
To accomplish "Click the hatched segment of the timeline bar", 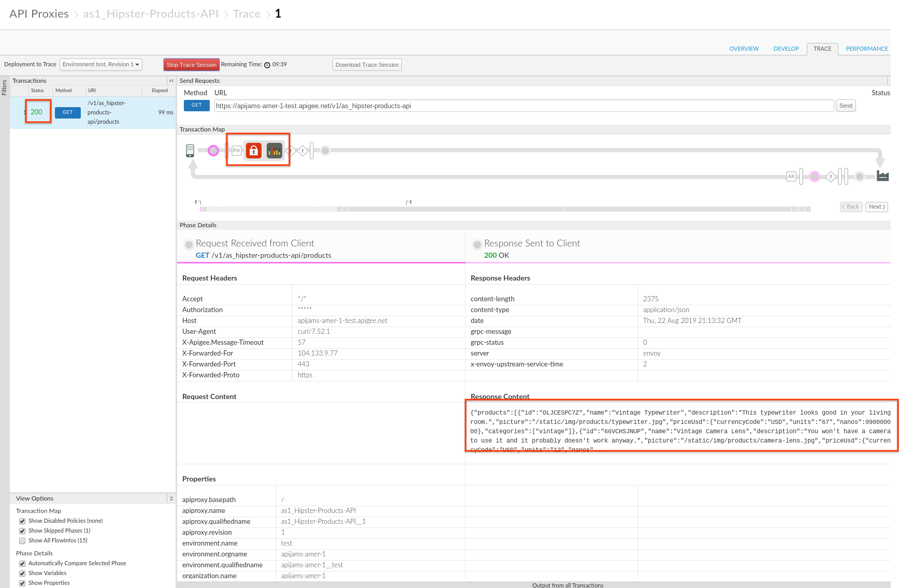I will coord(272,209).
